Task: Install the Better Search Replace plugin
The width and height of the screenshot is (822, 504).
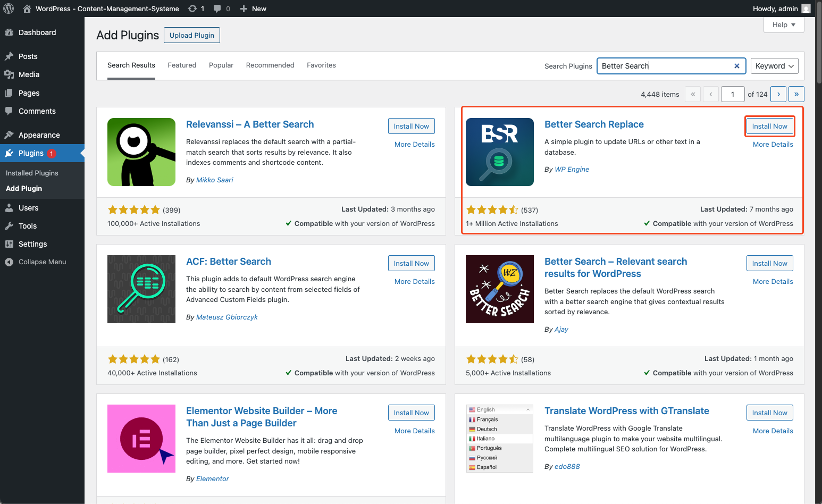Action: [x=769, y=127]
